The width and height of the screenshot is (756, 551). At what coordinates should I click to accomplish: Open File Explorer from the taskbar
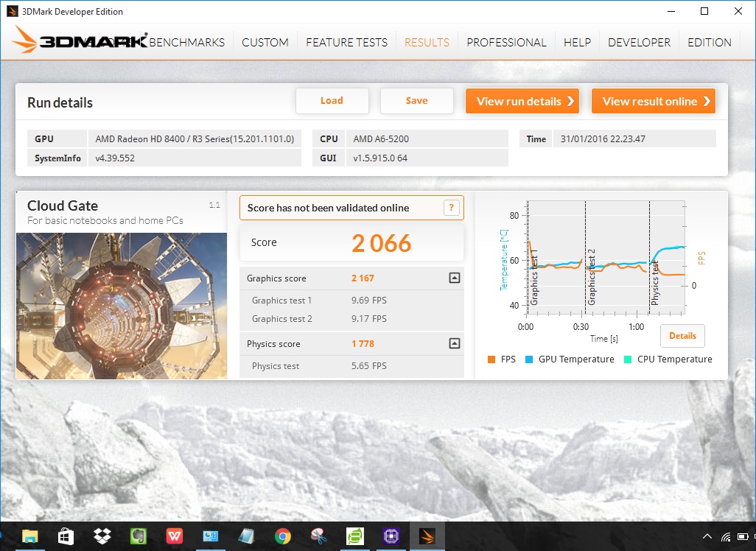point(30,536)
